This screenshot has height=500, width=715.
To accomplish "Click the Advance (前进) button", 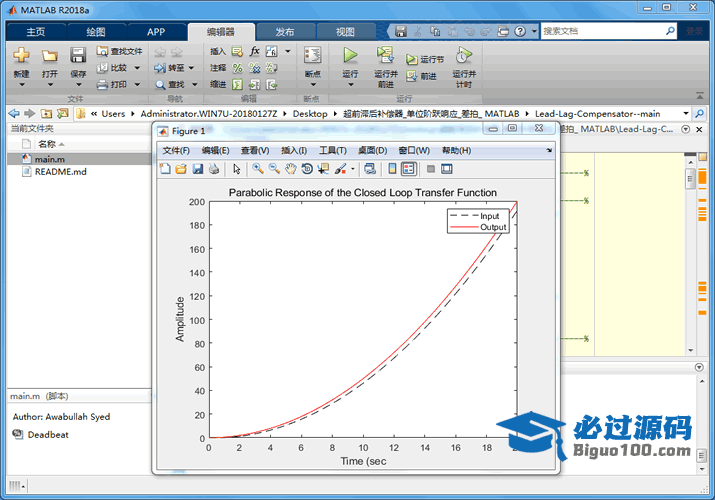I will (422, 76).
